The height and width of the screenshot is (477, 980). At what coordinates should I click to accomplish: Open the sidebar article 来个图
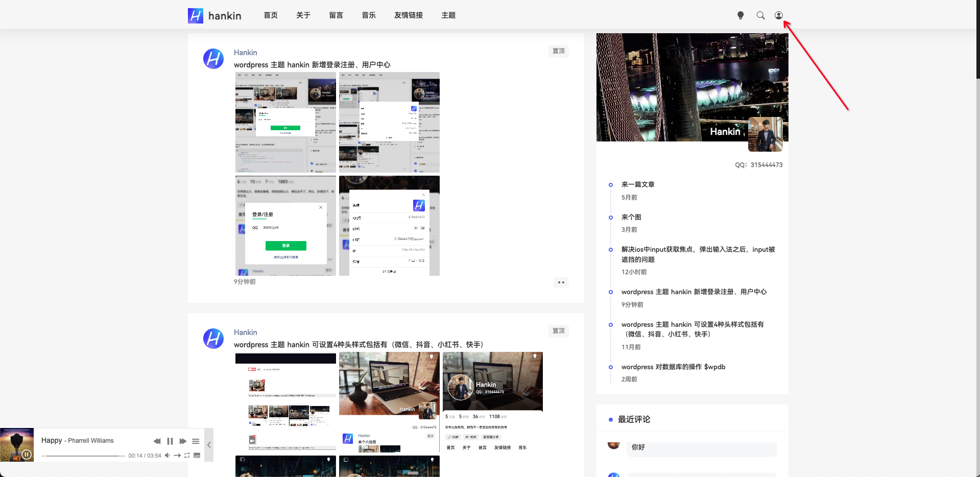[631, 217]
